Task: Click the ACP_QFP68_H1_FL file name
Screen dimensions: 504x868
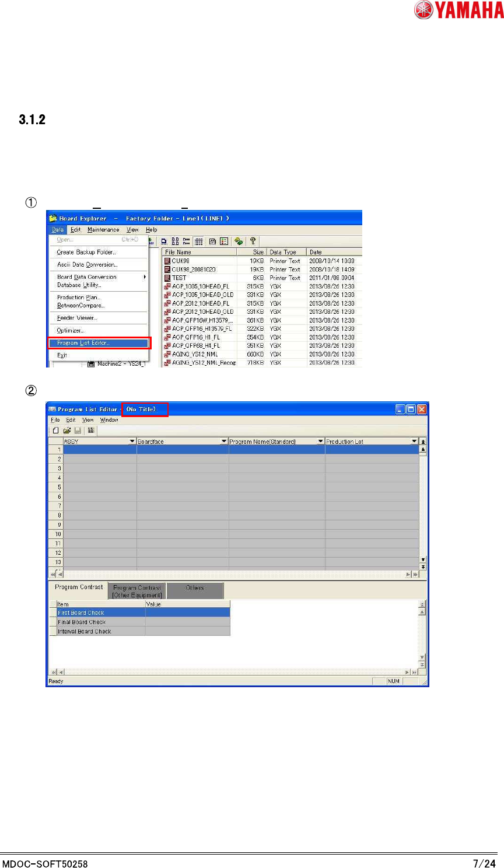Action: 196,345
